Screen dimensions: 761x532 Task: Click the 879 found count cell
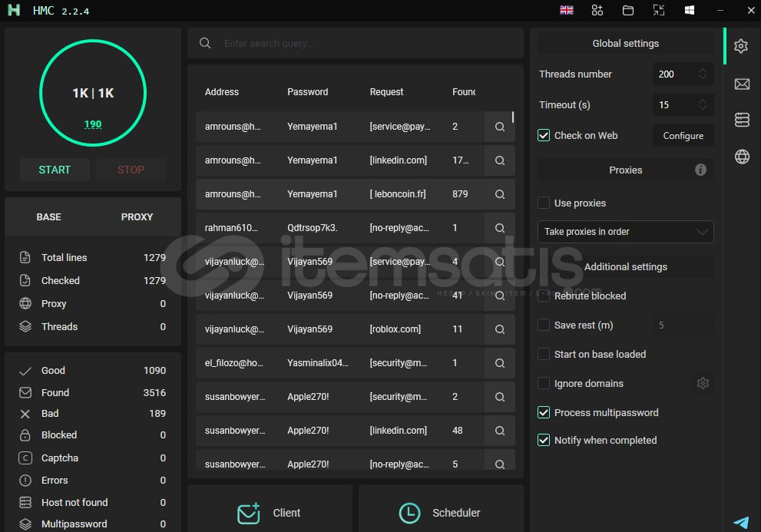pyautogui.click(x=460, y=193)
